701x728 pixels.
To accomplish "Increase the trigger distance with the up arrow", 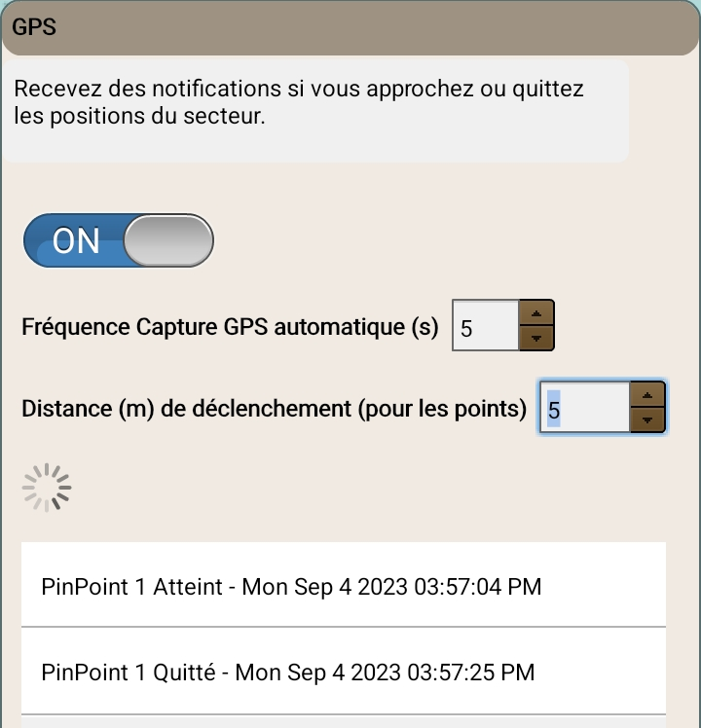I will pos(648,394).
